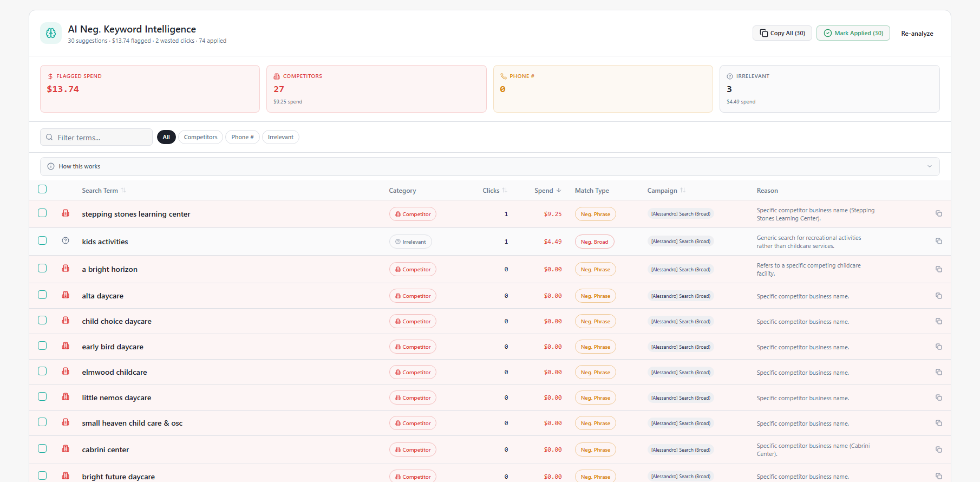Click Mark Applied (30) button
The height and width of the screenshot is (482, 980).
pyautogui.click(x=853, y=33)
